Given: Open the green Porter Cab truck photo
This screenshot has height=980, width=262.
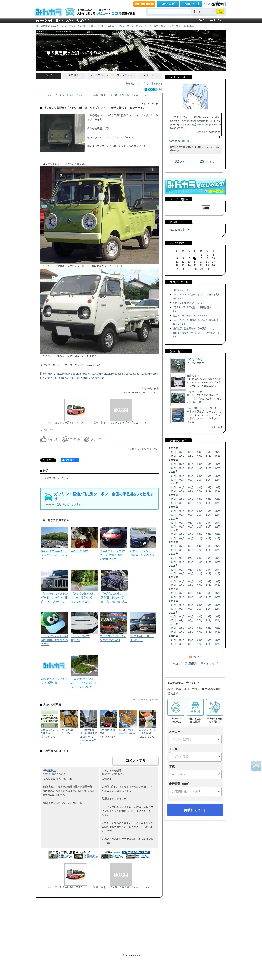Looking at the screenshot, I should pyautogui.click(x=99, y=215).
